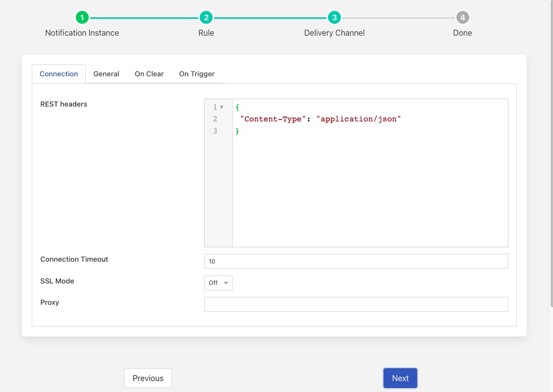This screenshot has height=392, width=553.
Task: Open the SSL Mode dropdown
Action: click(218, 282)
